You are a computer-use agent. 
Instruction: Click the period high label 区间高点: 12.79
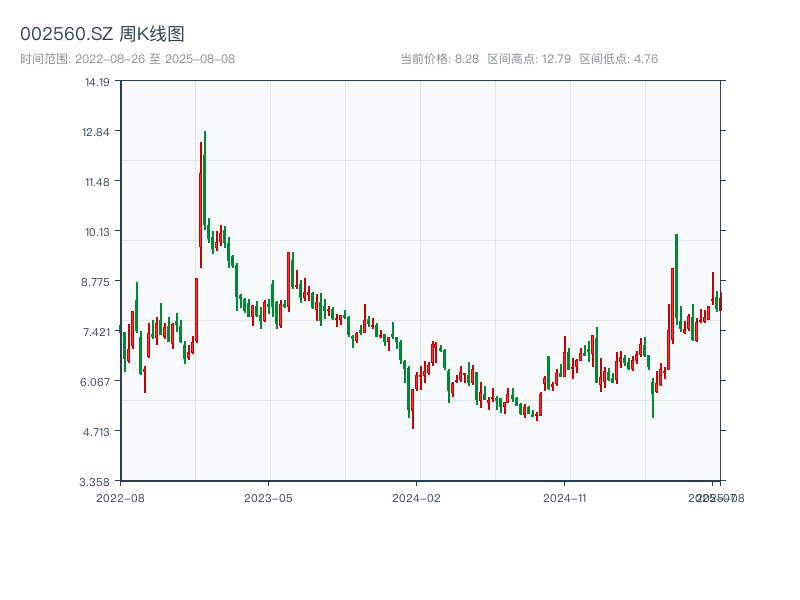529,59
